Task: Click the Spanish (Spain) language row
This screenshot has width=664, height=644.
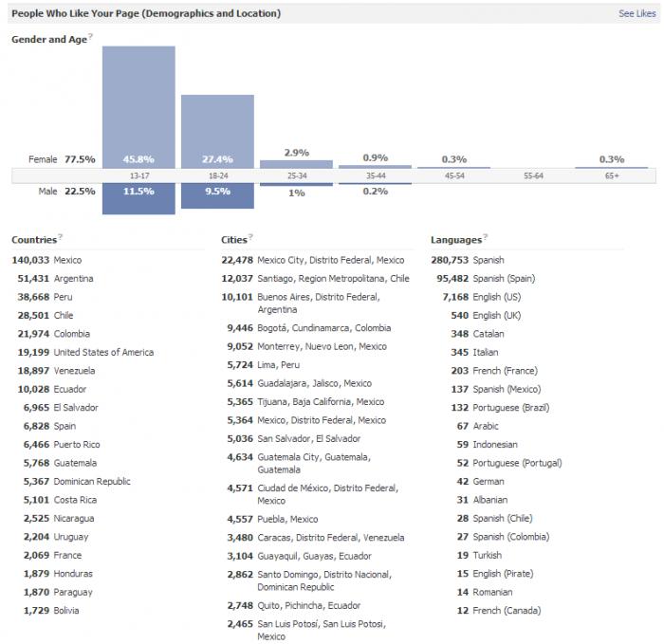Action: pyautogui.click(x=486, y=279)
